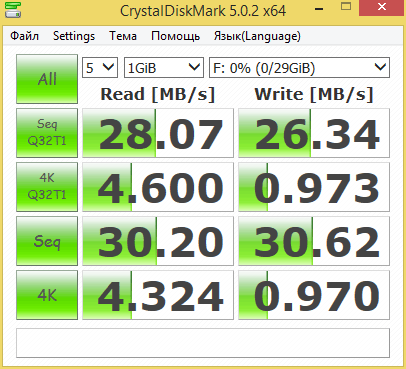The height and width of the screenshot is (369, 406).
Task: Start the plain Seq test
Action: tap(47, 241)
